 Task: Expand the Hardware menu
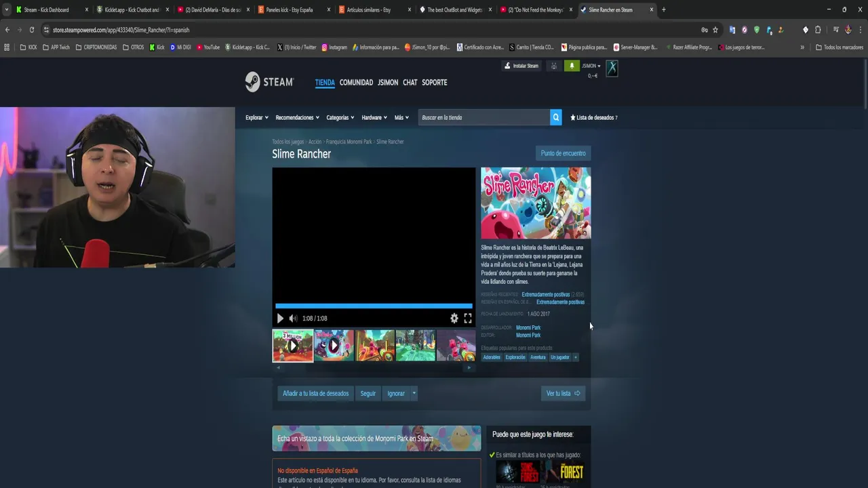[x=374, y=117]
